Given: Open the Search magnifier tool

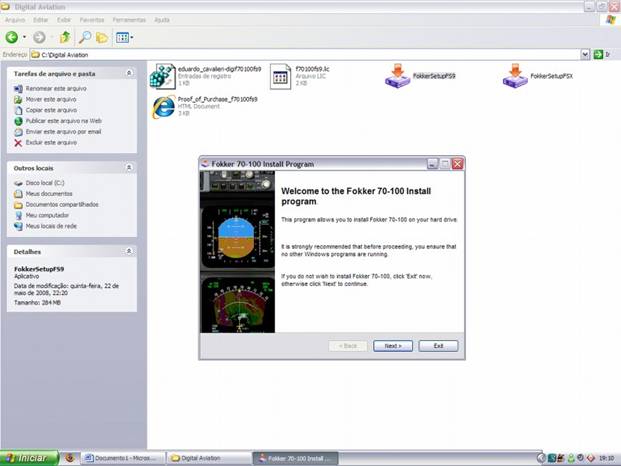Looking at the screenshot, I should [x=84, y=37].
